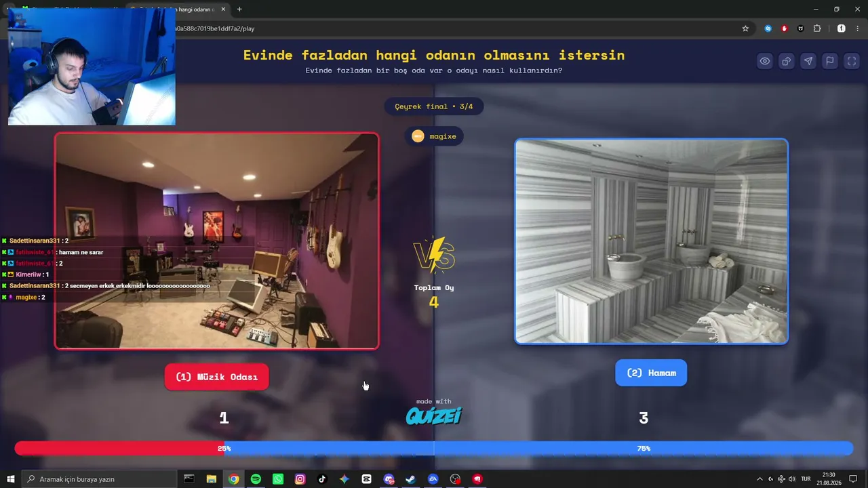
Task: Click the subtitle about the empty room
Action: point(434,70)
